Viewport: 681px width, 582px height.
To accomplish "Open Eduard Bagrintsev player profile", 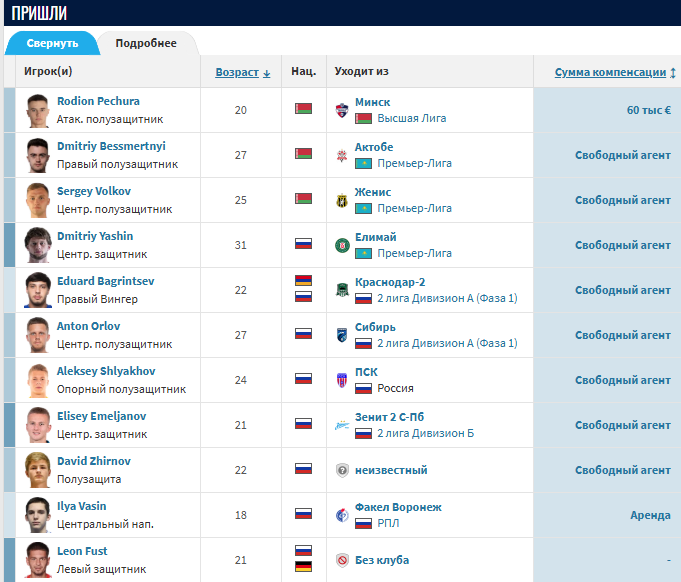I will (106, 281).
